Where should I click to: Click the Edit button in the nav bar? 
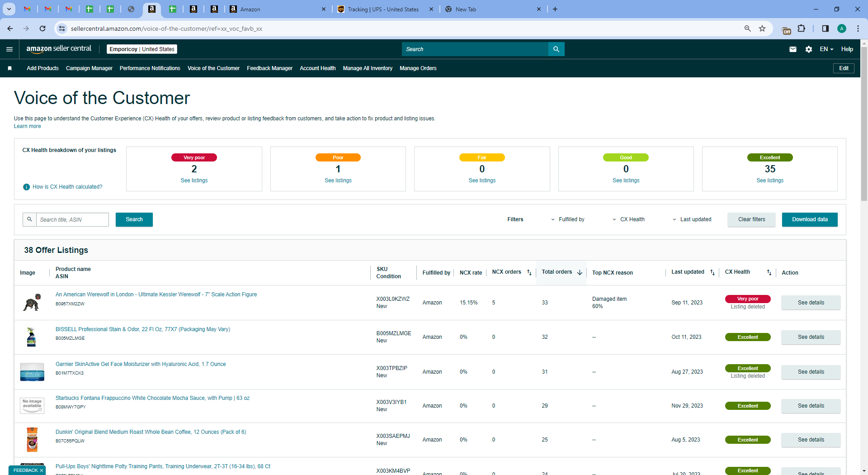[x=844, y=68]
